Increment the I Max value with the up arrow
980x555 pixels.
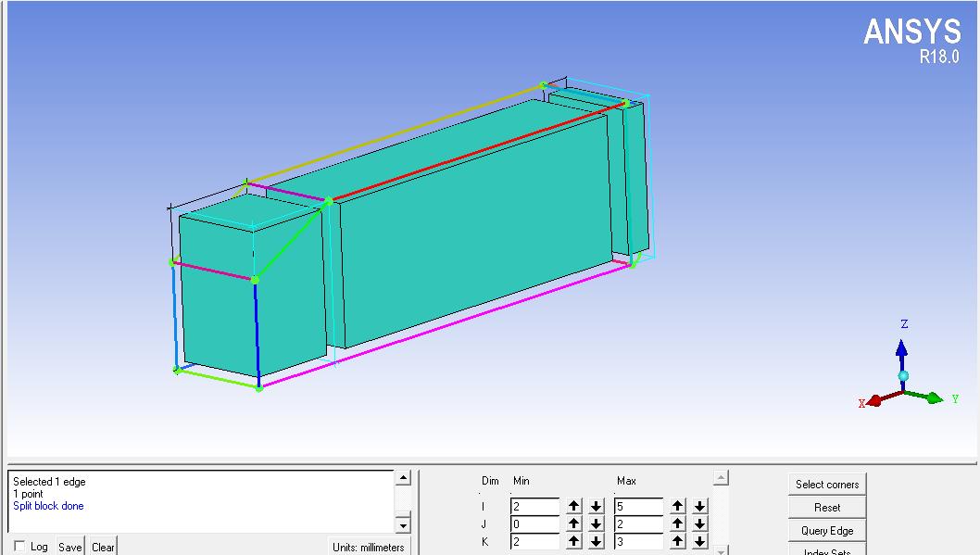pyautogui.click(x=677, y=506)
